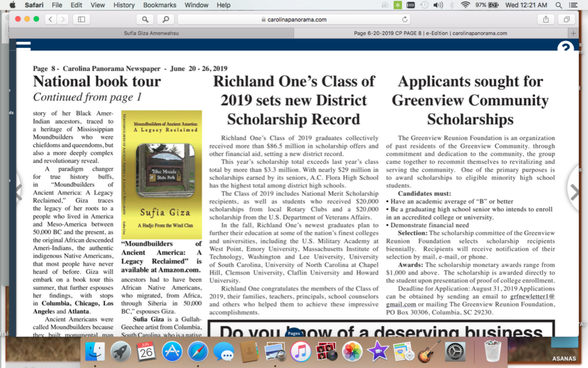Viewport: 588px width, 368px height.
Task: Open Finder from the Dock
Action: [95, 352]
